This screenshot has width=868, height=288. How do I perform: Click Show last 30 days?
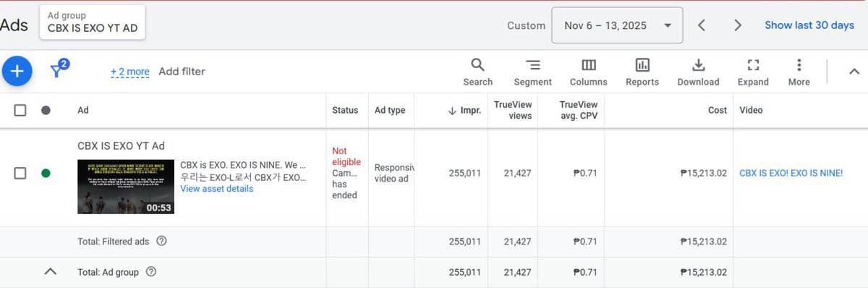(809, 25)
